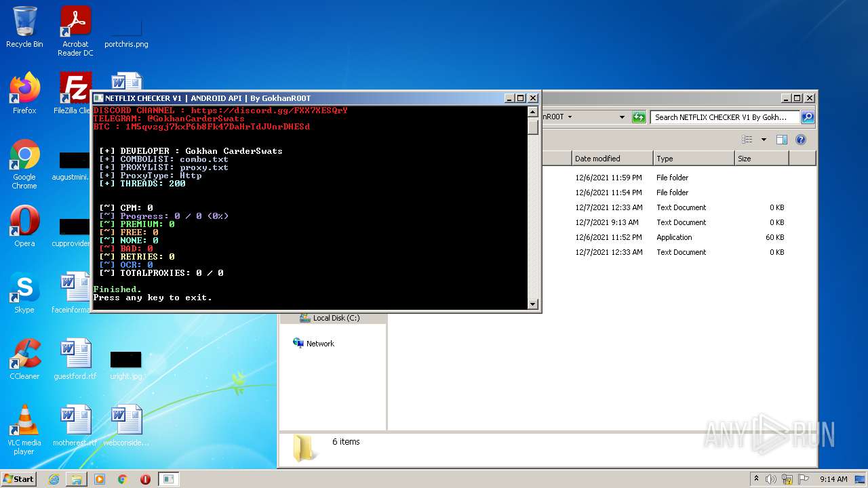
Task: Select the webconside document on desktop
Action: coord(126,426)
